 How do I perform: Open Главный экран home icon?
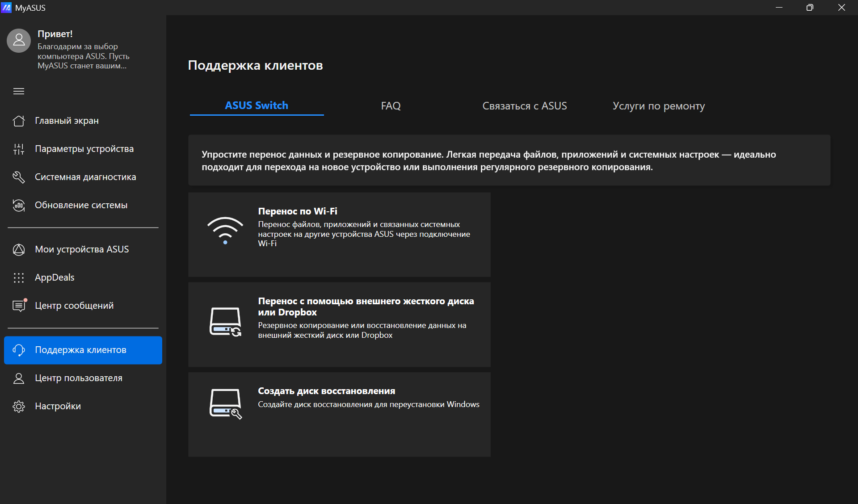pyautogui.click(x=19, y=121)
